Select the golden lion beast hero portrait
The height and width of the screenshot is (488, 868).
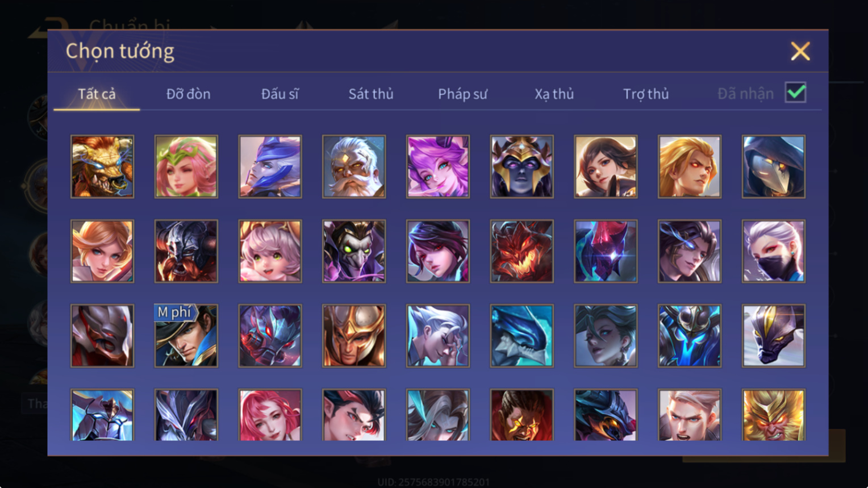pyautogui.click(x=102, y=166)
